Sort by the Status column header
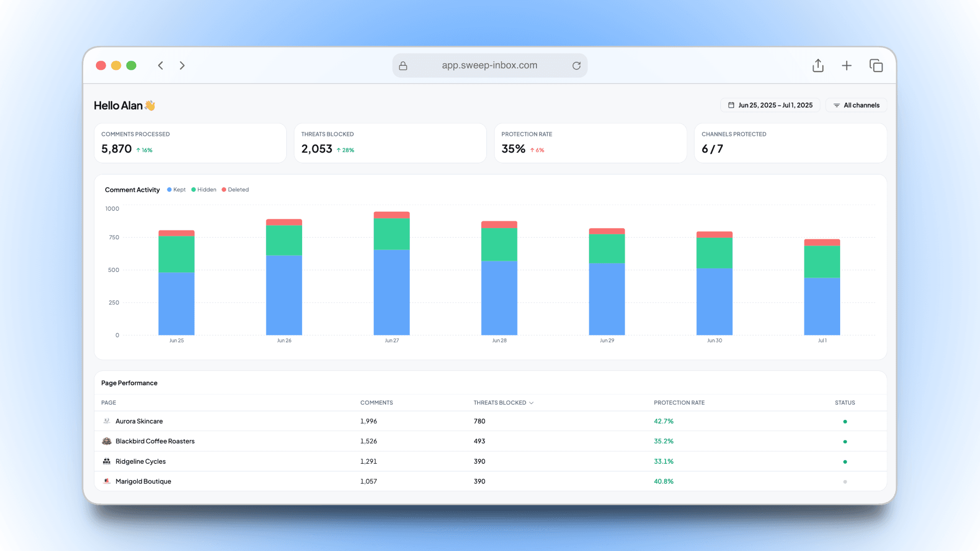 tap(845, 403)
